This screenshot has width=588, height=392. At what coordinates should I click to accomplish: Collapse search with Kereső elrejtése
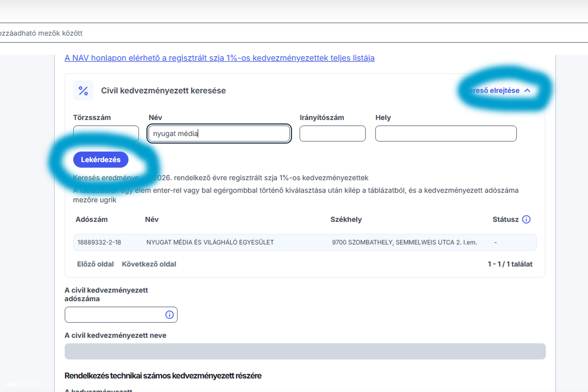499,90
